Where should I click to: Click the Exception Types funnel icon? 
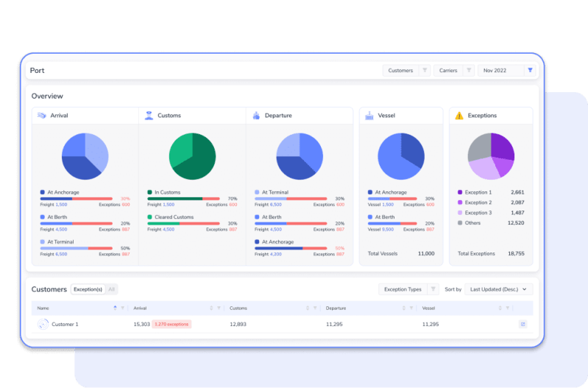pyautogui.click(x=433, y=289)
